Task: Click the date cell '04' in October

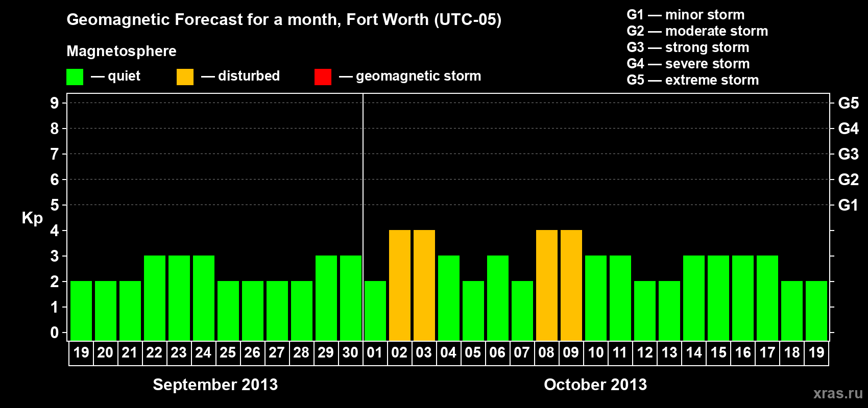Action: (x=448, y=353)
